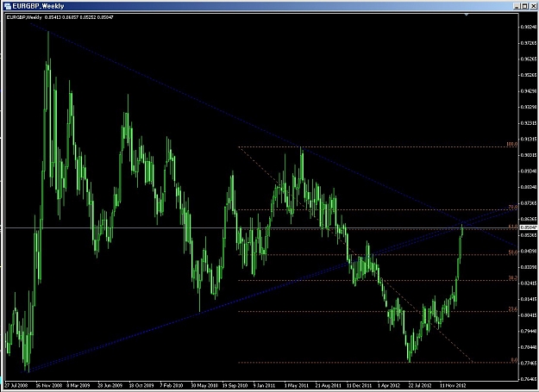Click the EURGBP,Weekly title bar text
This screenshot has height=392, width=539.
(x=38, y=6)
